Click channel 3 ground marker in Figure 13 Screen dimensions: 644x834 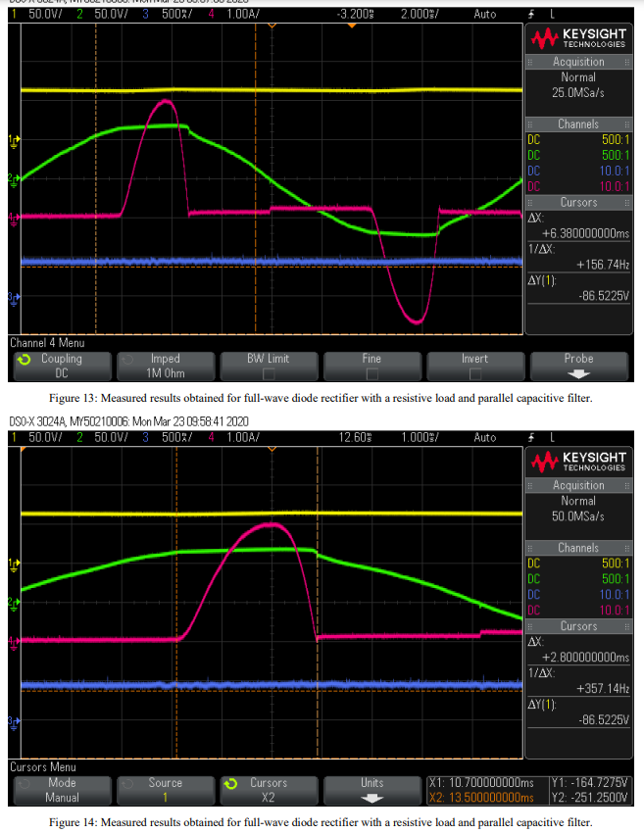(14, 298)
